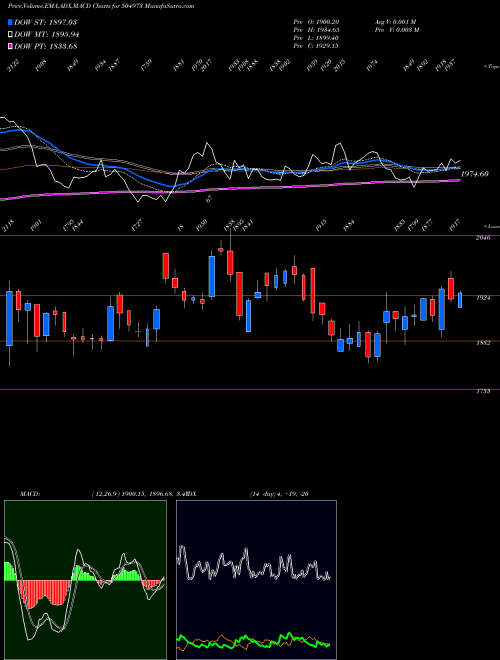
Task: Click the 1832 price axis label
Action: (x=483, y=343)
